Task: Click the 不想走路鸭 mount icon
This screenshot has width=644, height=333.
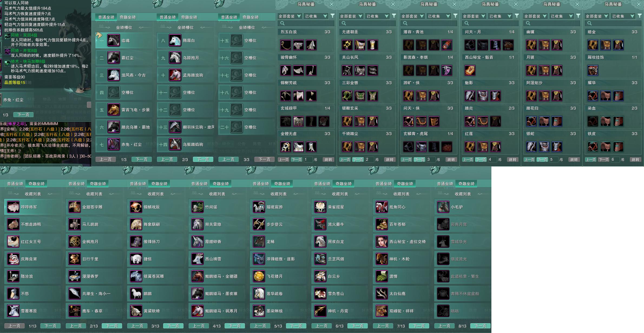Action: [13, 224]
